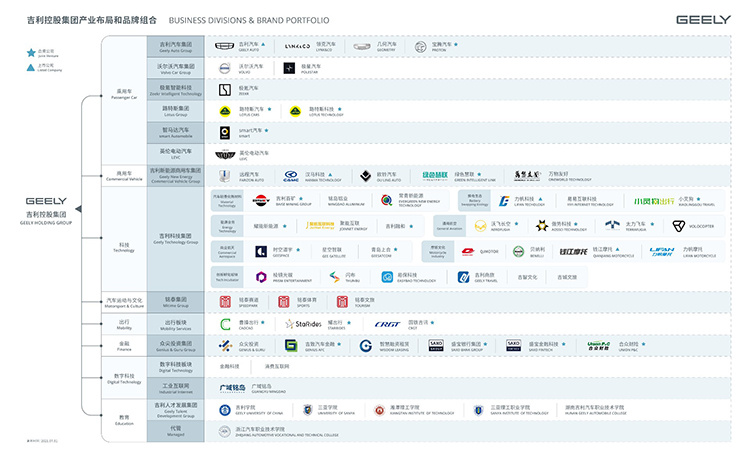The width and height of the screenshot is (750, 455).
Task: Click the Aerofugia round yellow logo
Action: (x=480, y=226)
